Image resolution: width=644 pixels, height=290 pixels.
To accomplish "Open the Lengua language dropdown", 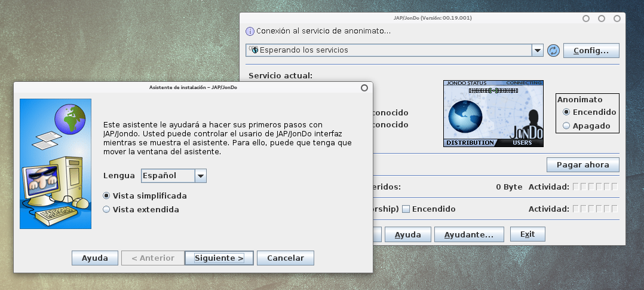I will click(201, 176).
